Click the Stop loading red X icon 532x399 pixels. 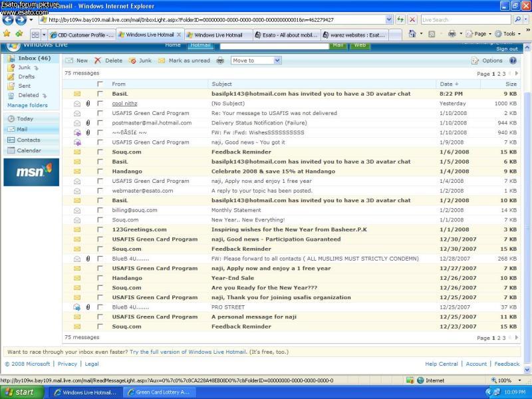[x=412, y=20]
